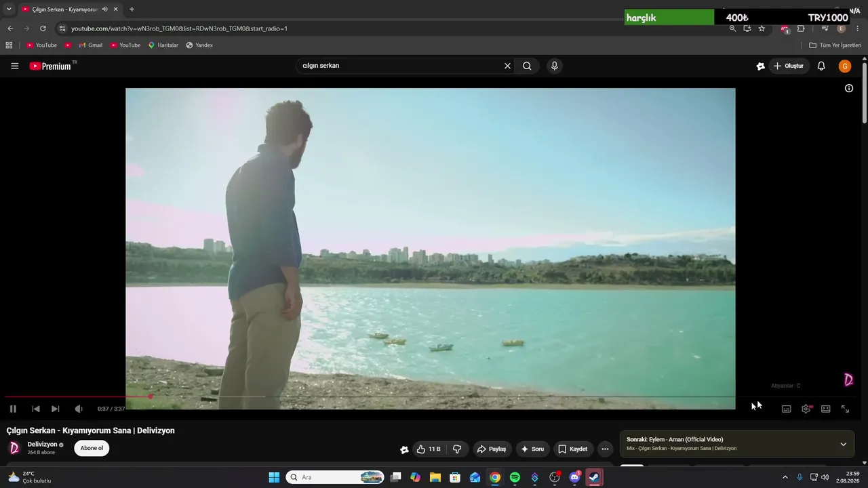The height and width of the screenshot is (488, 868).
Task: Open YouTube notifications bell
Action: [x=821, y=66]
